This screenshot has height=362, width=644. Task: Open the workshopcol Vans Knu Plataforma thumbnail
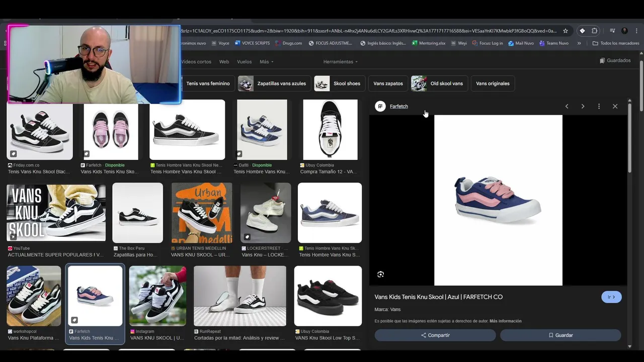[34, 296]
